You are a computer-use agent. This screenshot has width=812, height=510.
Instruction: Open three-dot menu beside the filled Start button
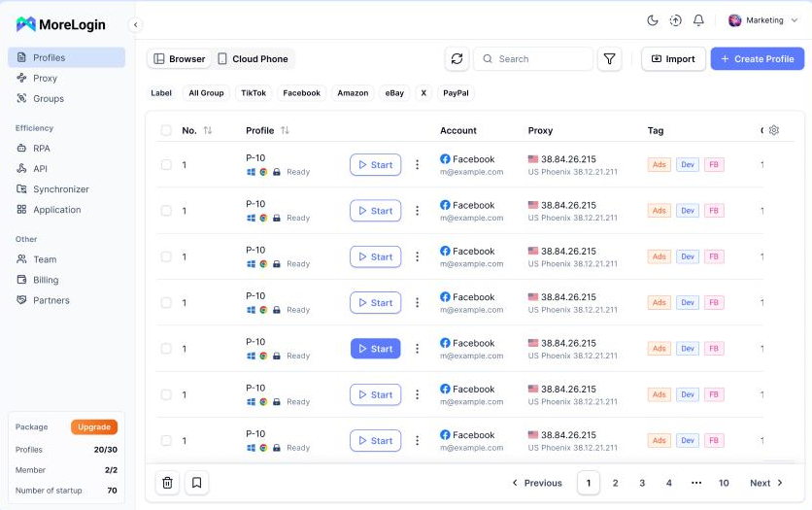pos(417,349)
